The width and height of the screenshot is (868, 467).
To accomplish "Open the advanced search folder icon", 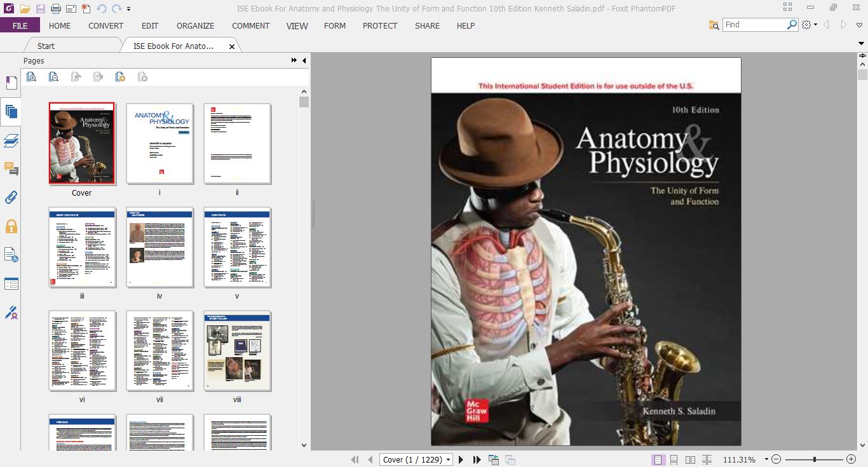I will tap(714, 25).
